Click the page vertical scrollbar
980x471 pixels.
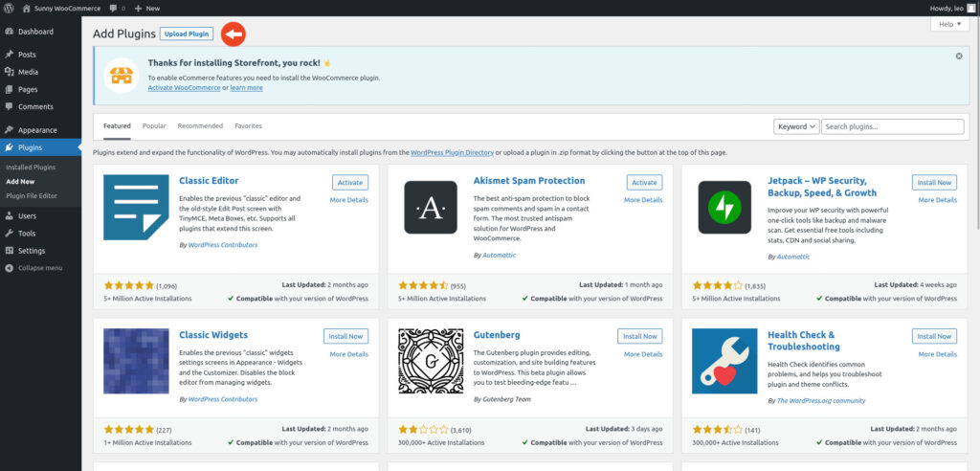977,125
